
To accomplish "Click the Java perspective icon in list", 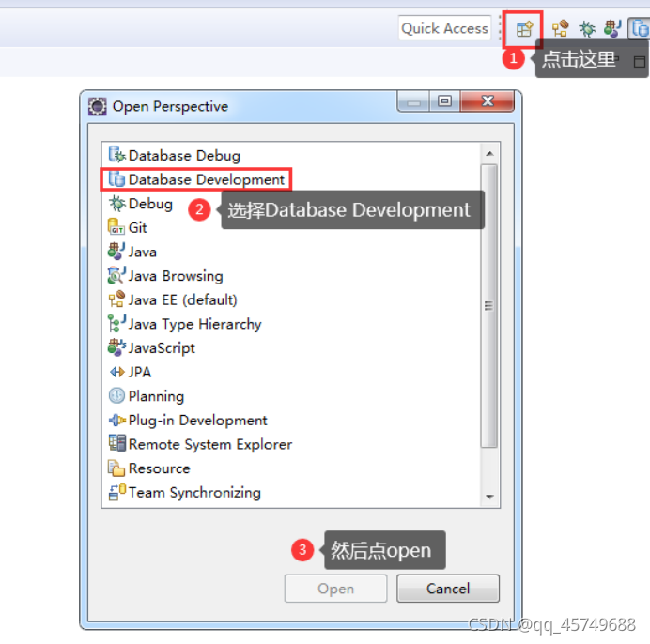I will (x=116, y=252).
